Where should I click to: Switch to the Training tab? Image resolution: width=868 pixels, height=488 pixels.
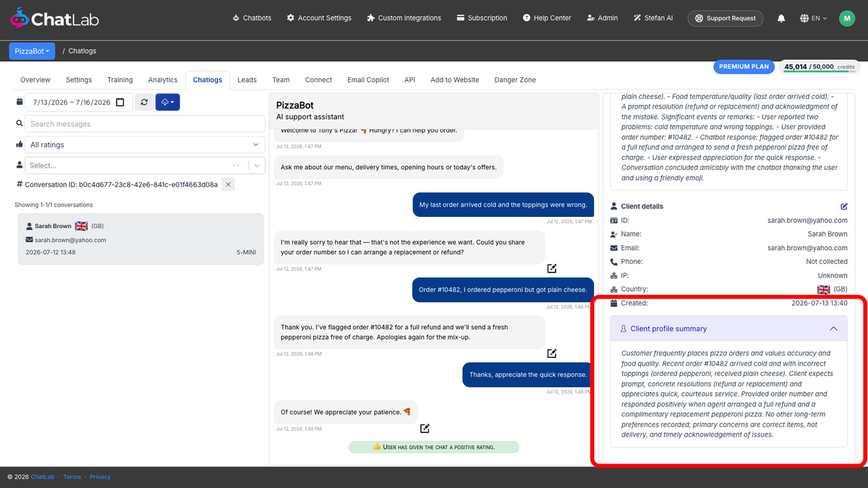coord(120,80)
